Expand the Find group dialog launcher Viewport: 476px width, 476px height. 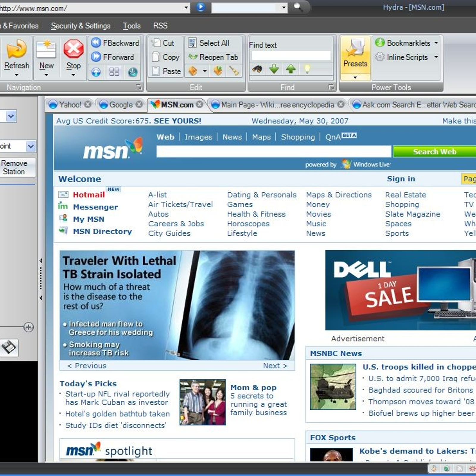point(331,87)
